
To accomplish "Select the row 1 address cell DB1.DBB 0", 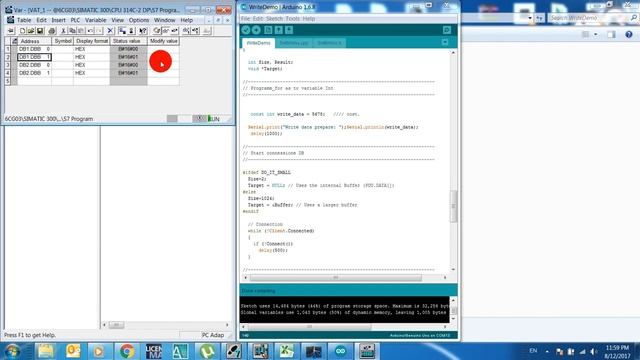I will (34, 49).
